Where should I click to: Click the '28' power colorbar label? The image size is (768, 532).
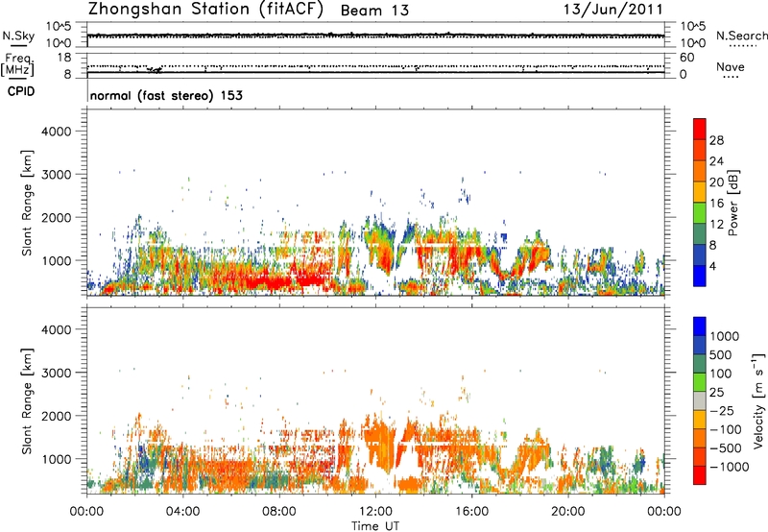coord(716,140)
